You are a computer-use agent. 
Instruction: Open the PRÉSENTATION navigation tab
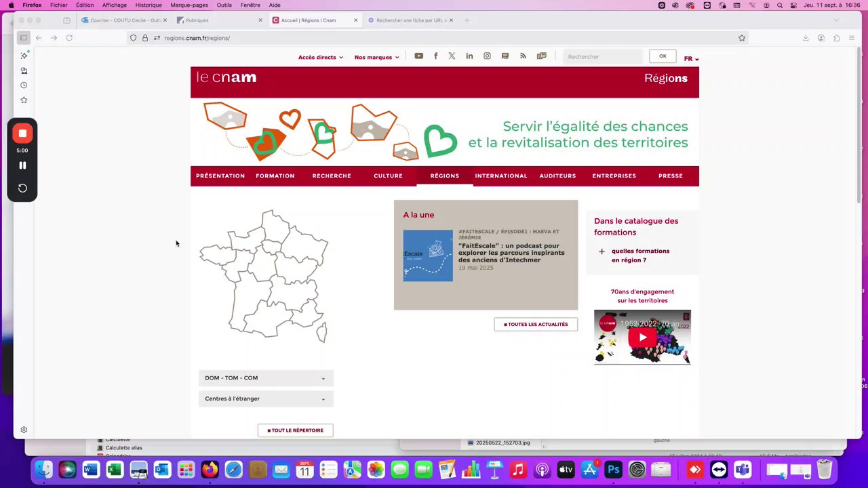tap(220, 176)
